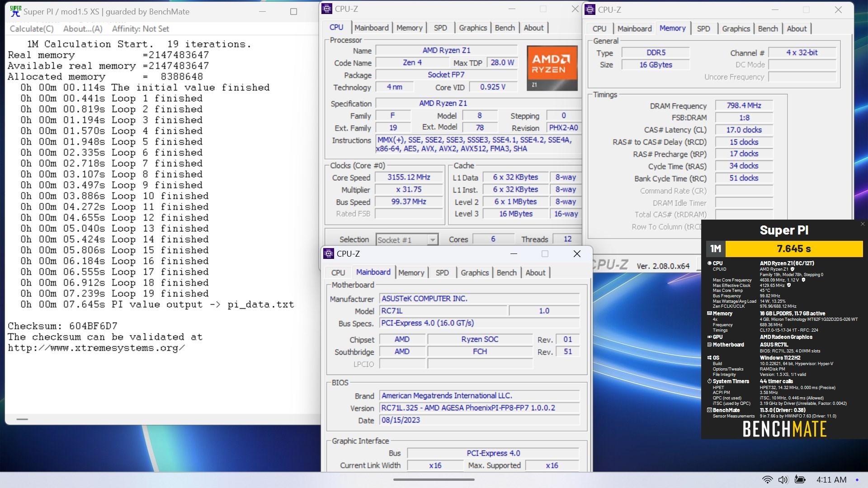Screen dimensions: 868x488
Task: Open the Calculate(C) menu in Super PI
Action: (32, 29)
